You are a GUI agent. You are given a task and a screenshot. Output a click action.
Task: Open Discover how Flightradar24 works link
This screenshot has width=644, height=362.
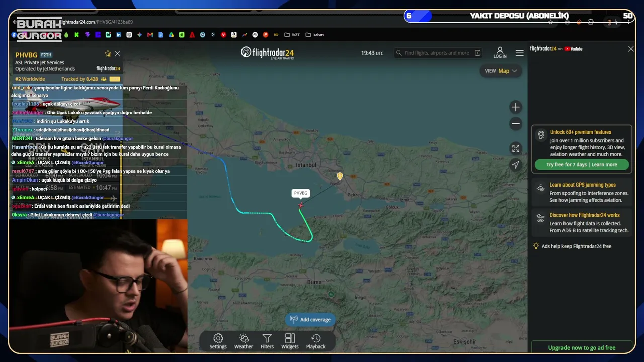585,215
